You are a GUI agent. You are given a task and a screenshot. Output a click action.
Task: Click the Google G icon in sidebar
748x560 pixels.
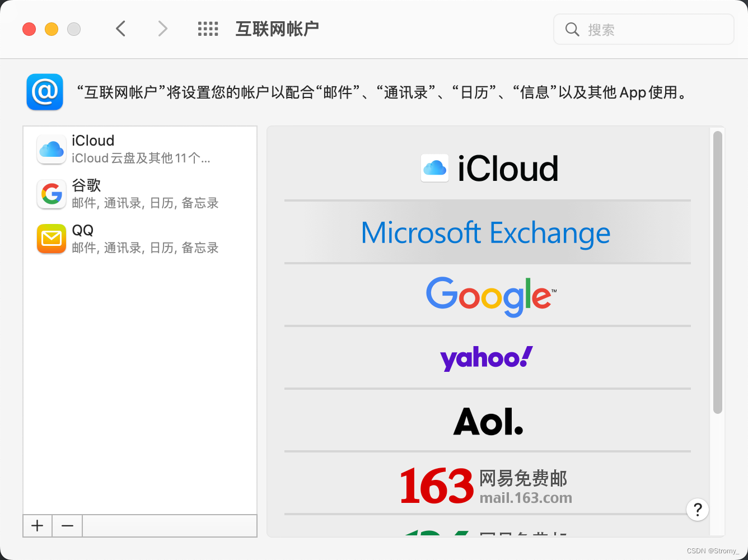(52, 194)
